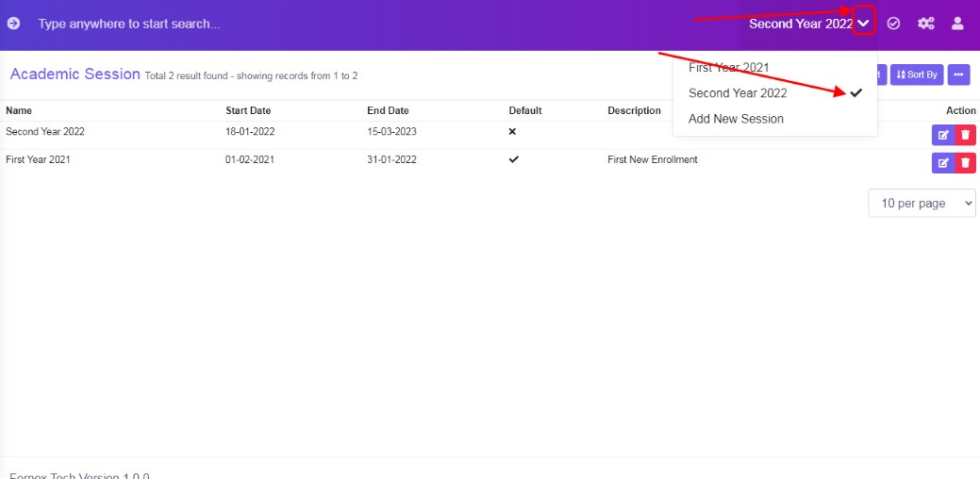Click the First New Enrollment description
980x479 pixels.
[x=653, y=159]
